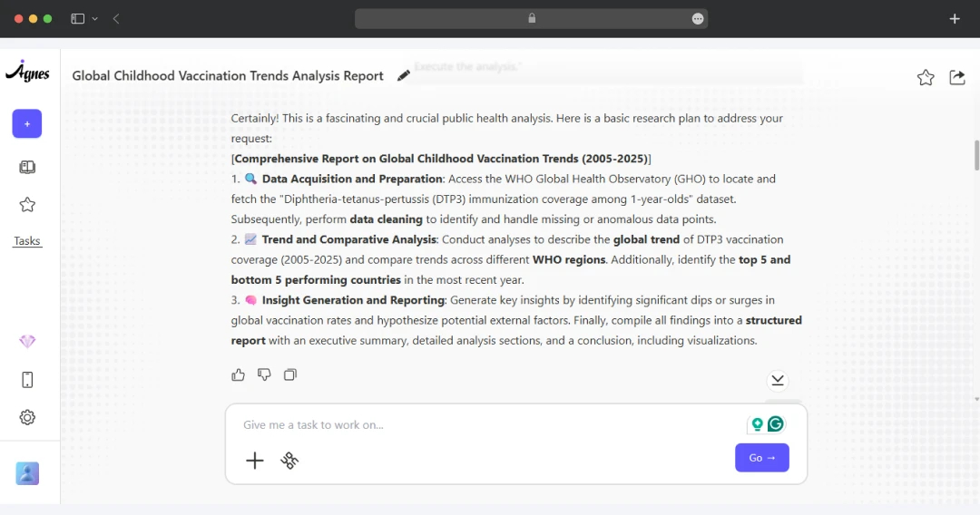Click 'Trend and Comparative Analysis' heading

[348, 239]
